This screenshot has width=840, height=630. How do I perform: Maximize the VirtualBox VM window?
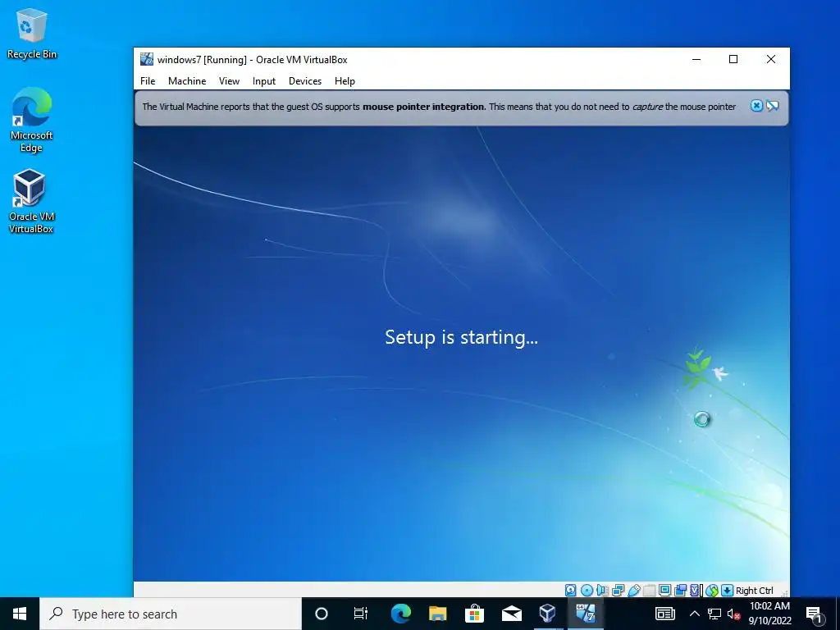(x=733, y=59)
